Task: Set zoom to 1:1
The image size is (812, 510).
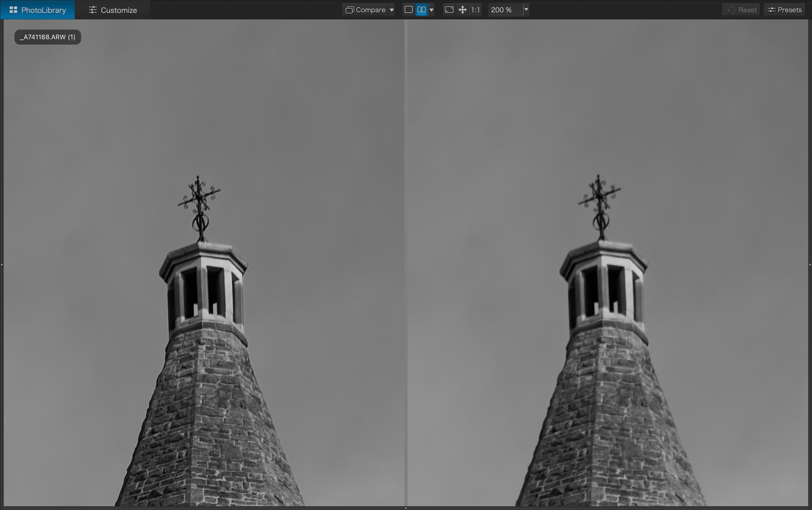Action: [475, 10]
